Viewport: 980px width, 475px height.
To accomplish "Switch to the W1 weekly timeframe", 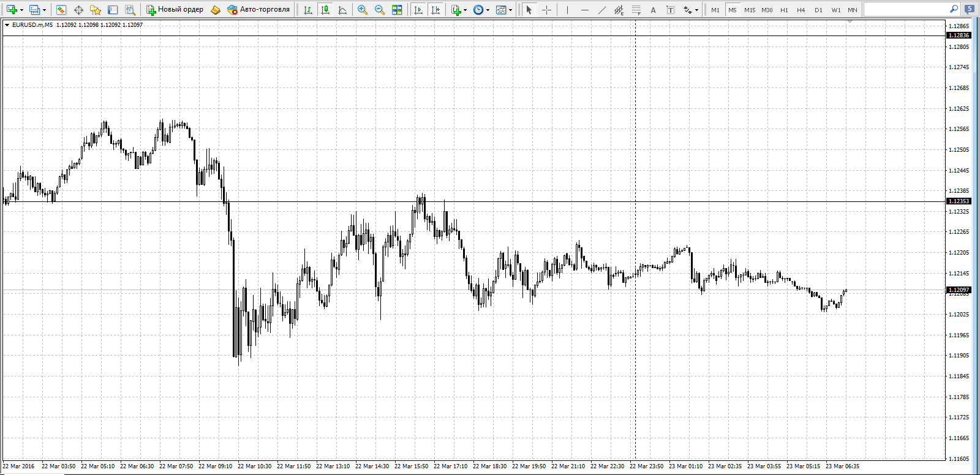I will click(836, 10).
